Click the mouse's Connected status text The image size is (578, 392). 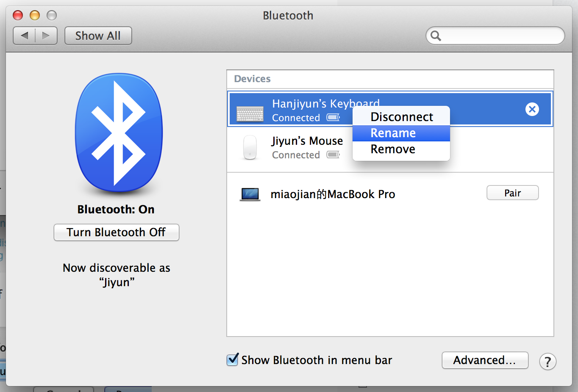[x=296, y=155]
